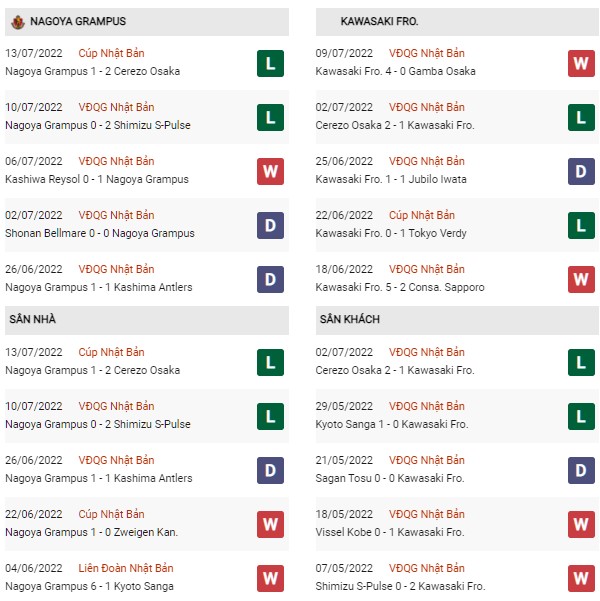
Task: Click the D badge for Sagan Tosu 0-0 Kawasaki
Action: [581, 470]
